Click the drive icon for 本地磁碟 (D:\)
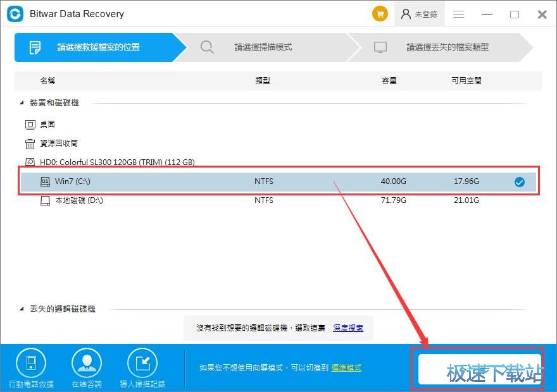The height and width of the screenshot is (392, 557). tap(45, 201)
